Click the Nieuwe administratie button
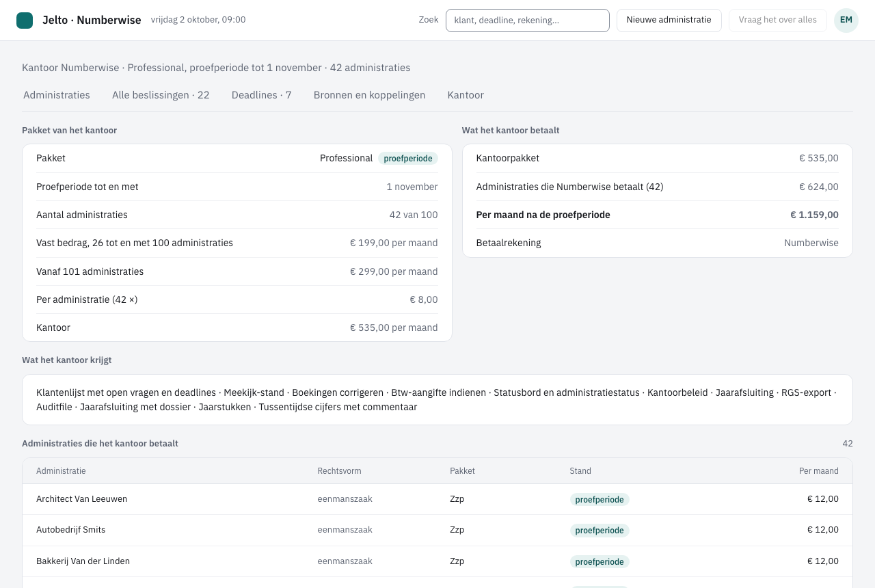875x588 pixels. [669, 20]
